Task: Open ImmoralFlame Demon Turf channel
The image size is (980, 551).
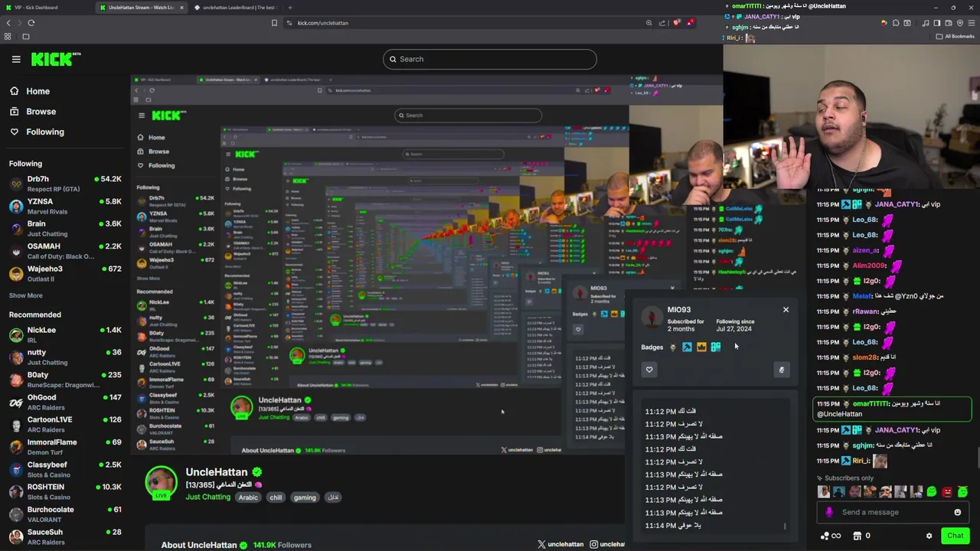Action: [65, 447]
